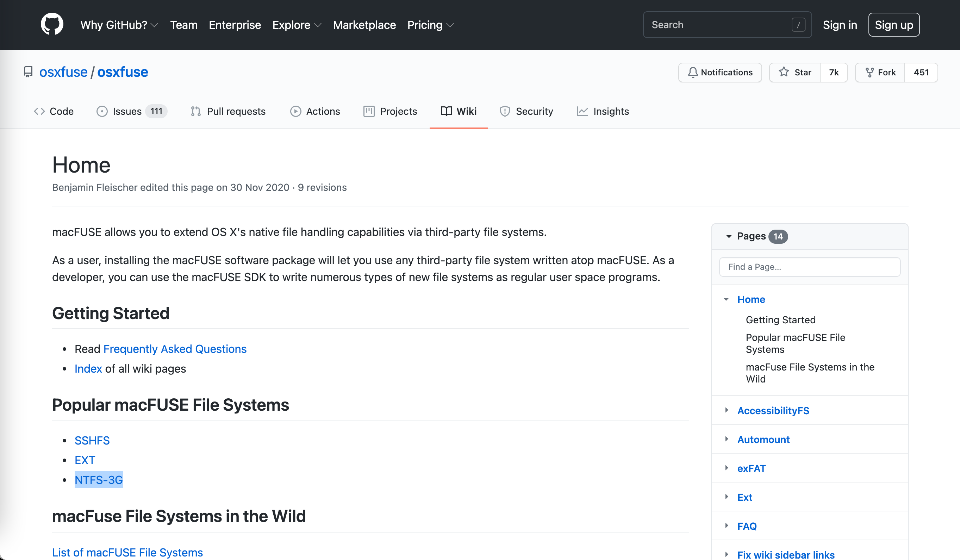The width and height of the screenshot is (960, 560).
Task: Open the Index link
Action: (x=88, y=369)
